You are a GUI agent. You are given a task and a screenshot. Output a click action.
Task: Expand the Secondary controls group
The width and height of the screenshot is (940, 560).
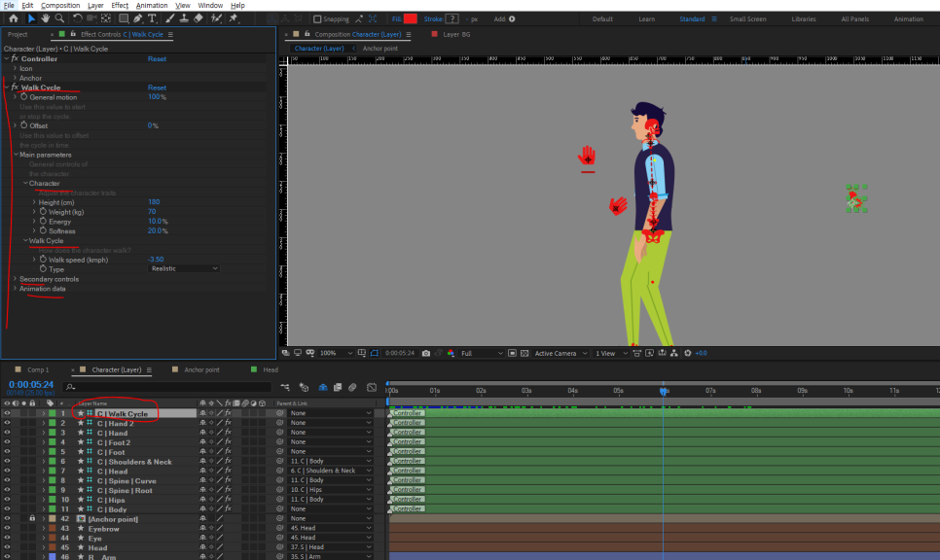(x=15, y=279)
